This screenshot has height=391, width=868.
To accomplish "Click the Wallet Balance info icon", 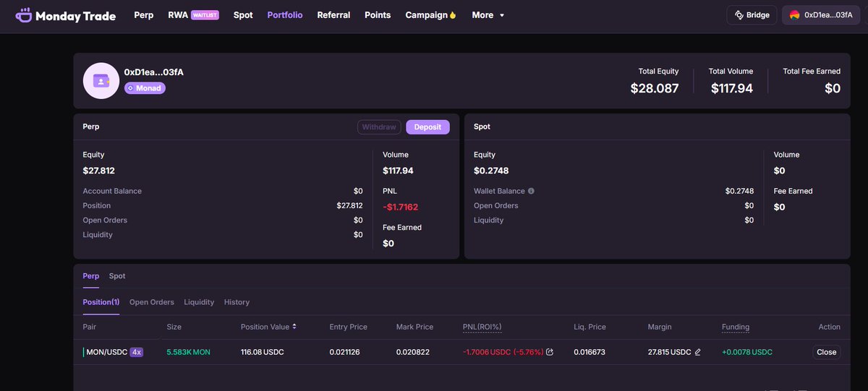I will click(x=531, y=192).
